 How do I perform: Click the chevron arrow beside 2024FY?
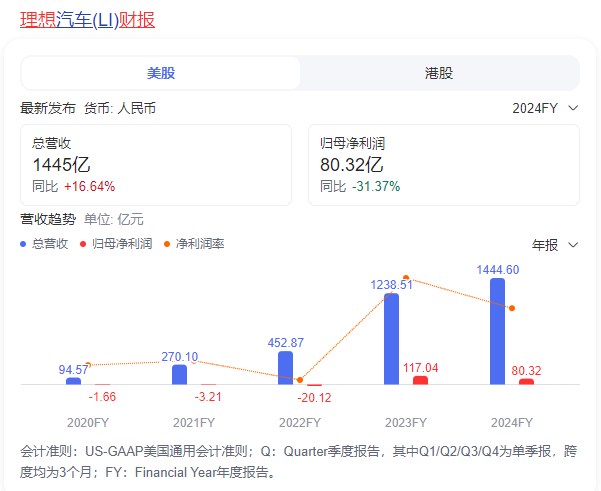point(573,108)
